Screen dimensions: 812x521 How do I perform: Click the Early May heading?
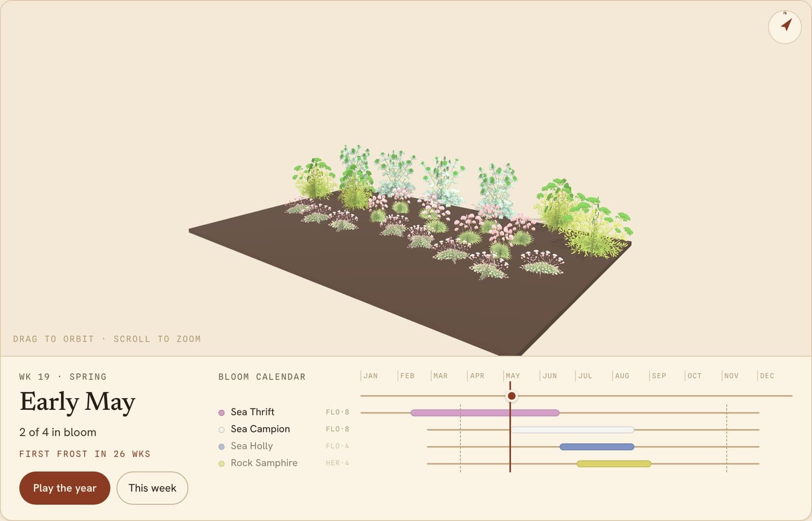point(77,402)
